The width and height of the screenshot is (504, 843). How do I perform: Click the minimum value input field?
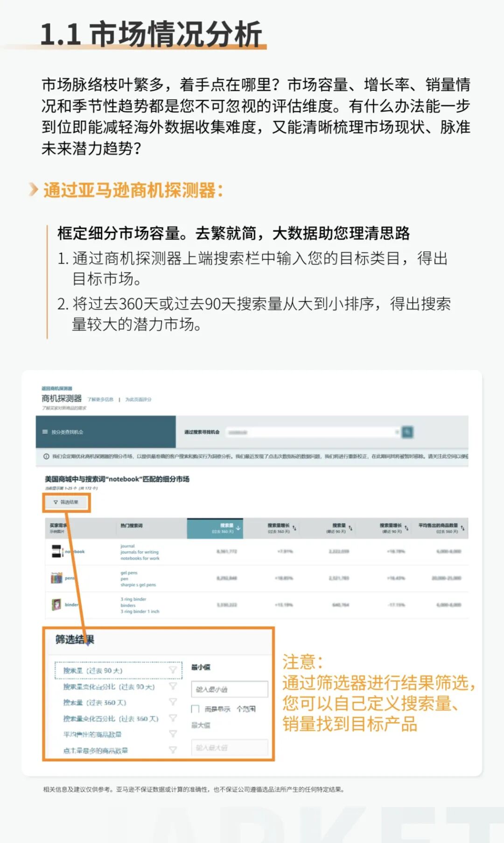(230, 689)
